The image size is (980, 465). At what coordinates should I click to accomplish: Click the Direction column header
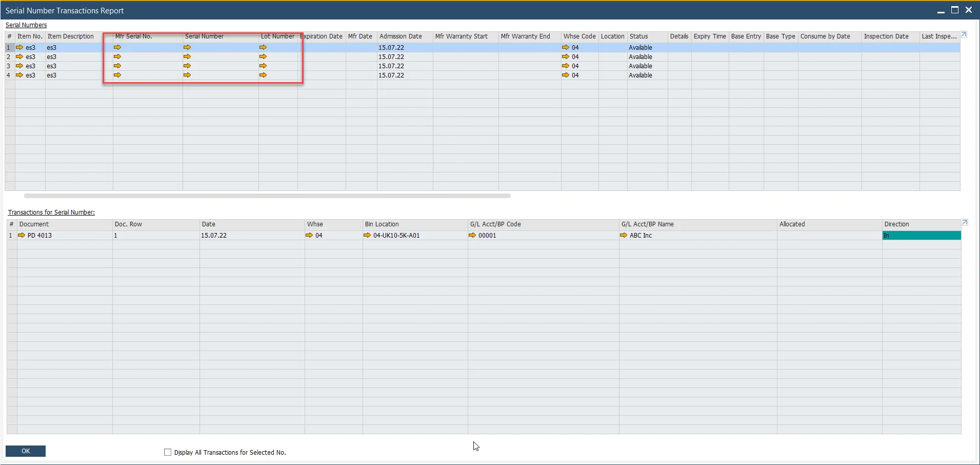point(896,224)
